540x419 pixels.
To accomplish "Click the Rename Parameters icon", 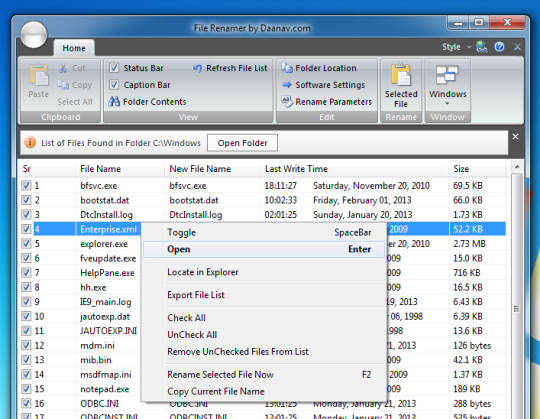I will pyautogui.click(x=287, y=102).
